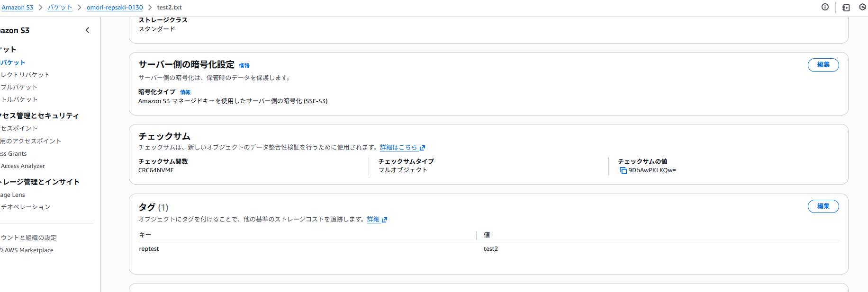This screenshot has height=292, width=868.
Task: Open 情報 link next to サーバー側の暗号化設定
Action: tap(244, 66)
